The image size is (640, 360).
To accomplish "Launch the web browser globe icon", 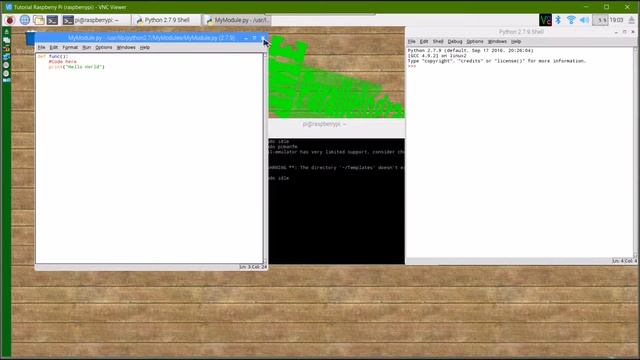I will 25,20.
